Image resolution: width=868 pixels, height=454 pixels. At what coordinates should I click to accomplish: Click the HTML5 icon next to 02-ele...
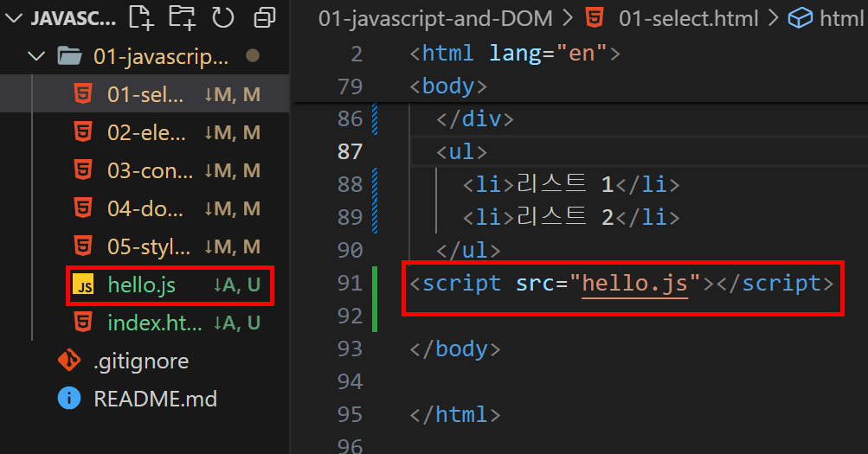tap(83, 132)
